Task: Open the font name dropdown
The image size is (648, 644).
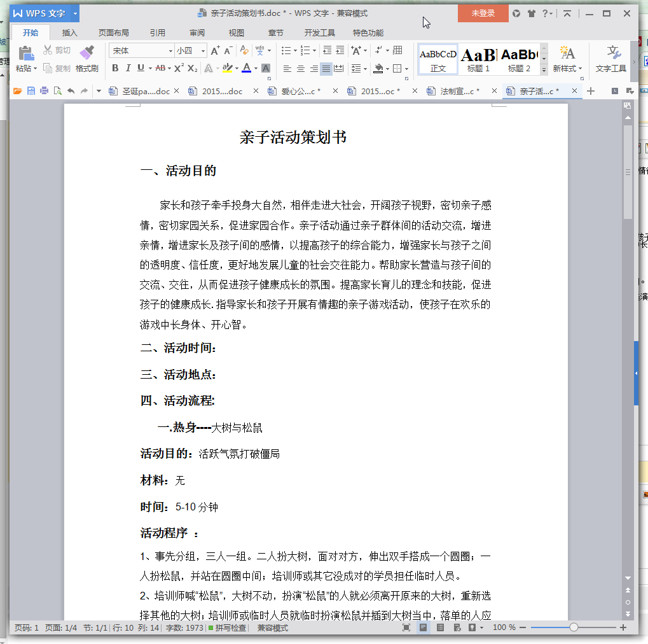Action: (170, 51)
